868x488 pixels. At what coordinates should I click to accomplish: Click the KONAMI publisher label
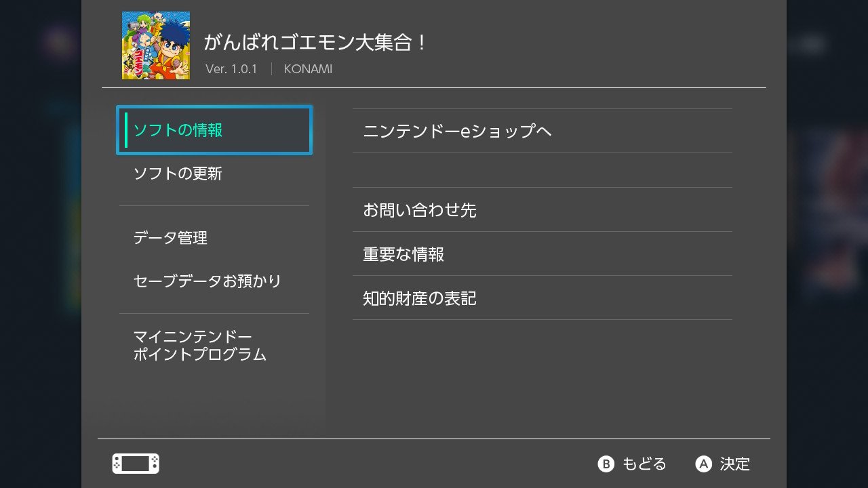(308, 69)
